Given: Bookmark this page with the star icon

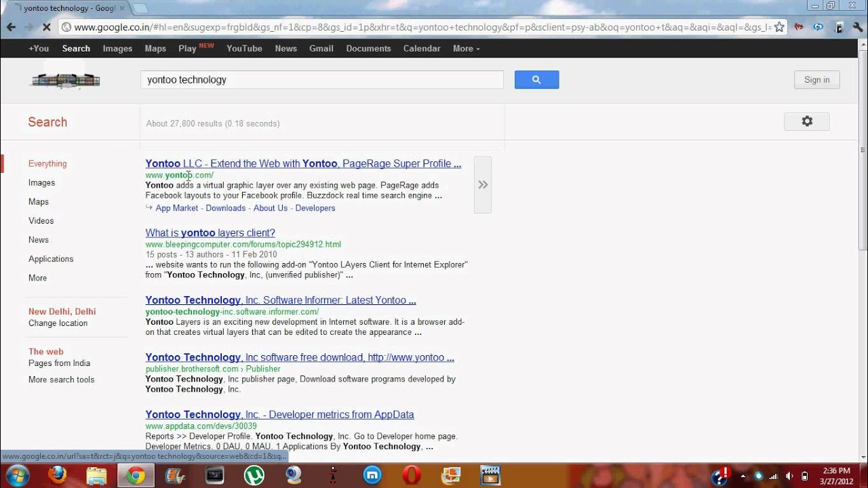Looking at the screenshot, I should (x=779, y=27).
